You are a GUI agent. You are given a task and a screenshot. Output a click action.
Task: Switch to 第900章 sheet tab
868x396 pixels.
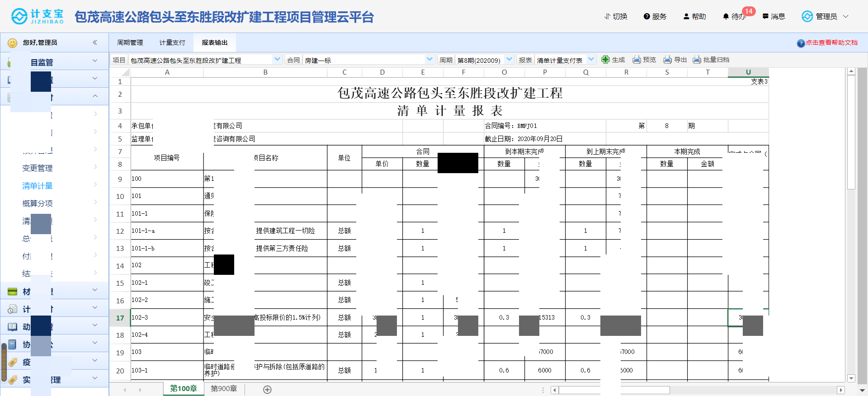(224, 389)
